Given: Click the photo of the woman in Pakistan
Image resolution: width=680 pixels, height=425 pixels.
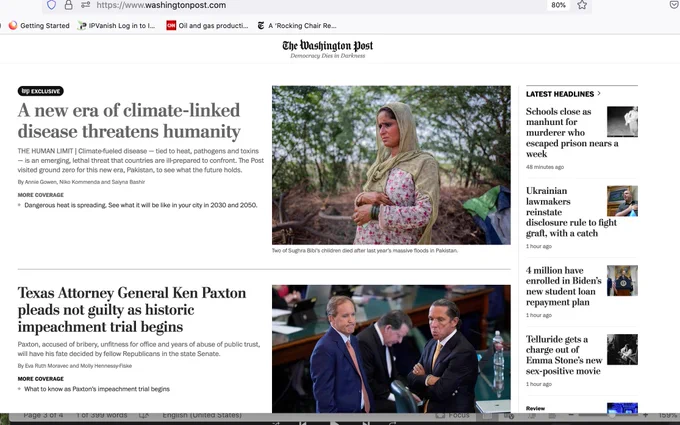Looking at the screenshot, I should click(x=391, y=165).
